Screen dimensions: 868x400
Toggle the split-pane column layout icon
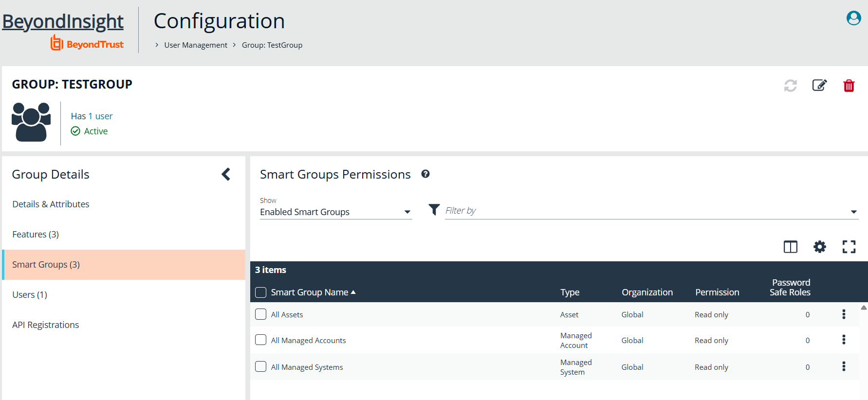pyautogui.click(x=790, y=247)
